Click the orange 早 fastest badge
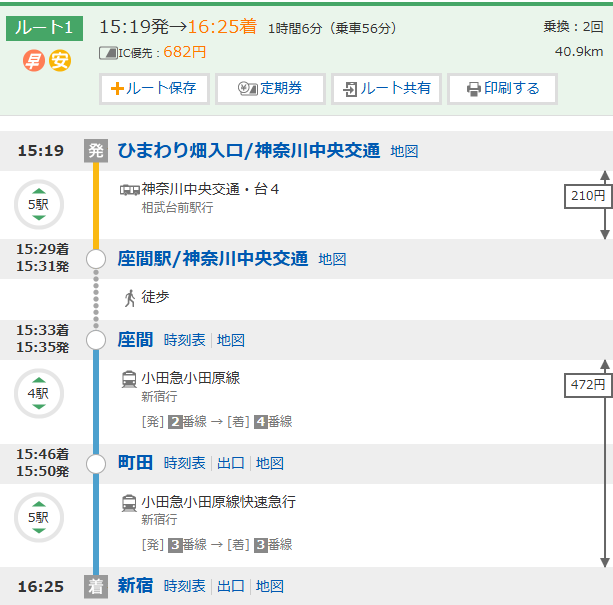The width and height of the screenshot is (613, 605). pos(34,61)
